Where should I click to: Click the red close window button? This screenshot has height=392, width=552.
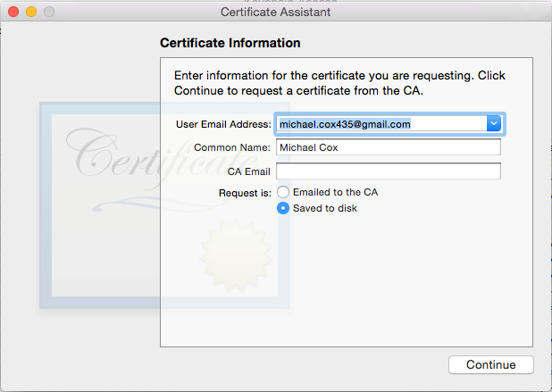(x=13, y=13)
